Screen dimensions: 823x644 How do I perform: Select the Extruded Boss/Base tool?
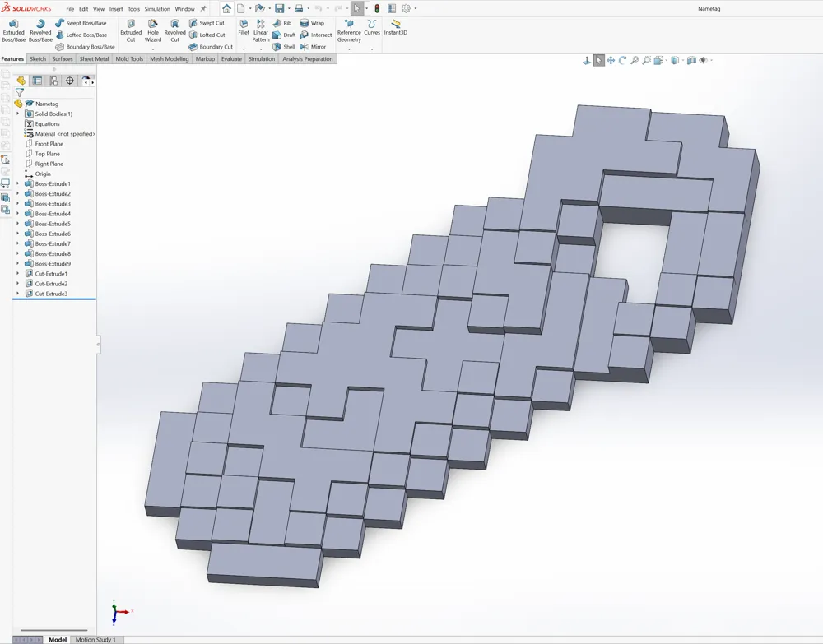coord(14,31)
